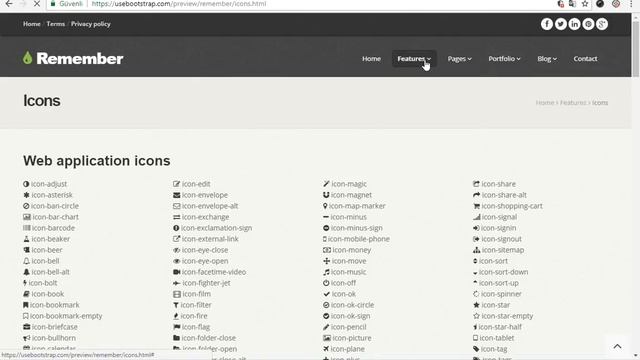The width and height of the screenshot is (640, 360).
Task: Click the Remember site title
Action: pyautogui.click(x=80, y=58)
